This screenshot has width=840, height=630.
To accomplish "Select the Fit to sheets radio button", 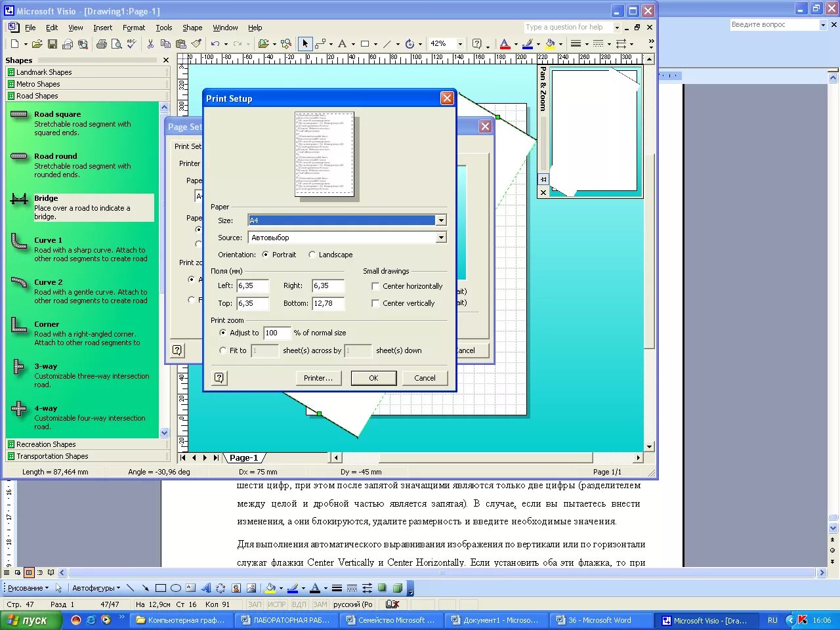I will click(223, 350).
